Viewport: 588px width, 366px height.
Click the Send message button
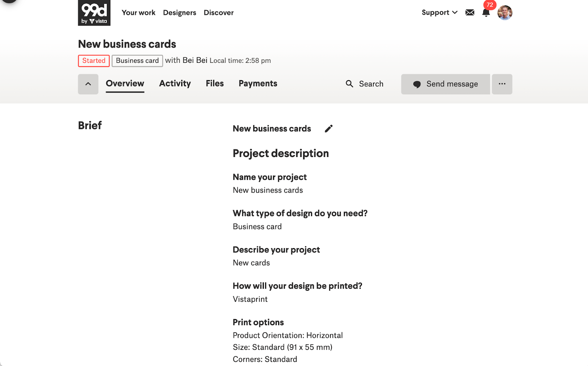point(445,84)
